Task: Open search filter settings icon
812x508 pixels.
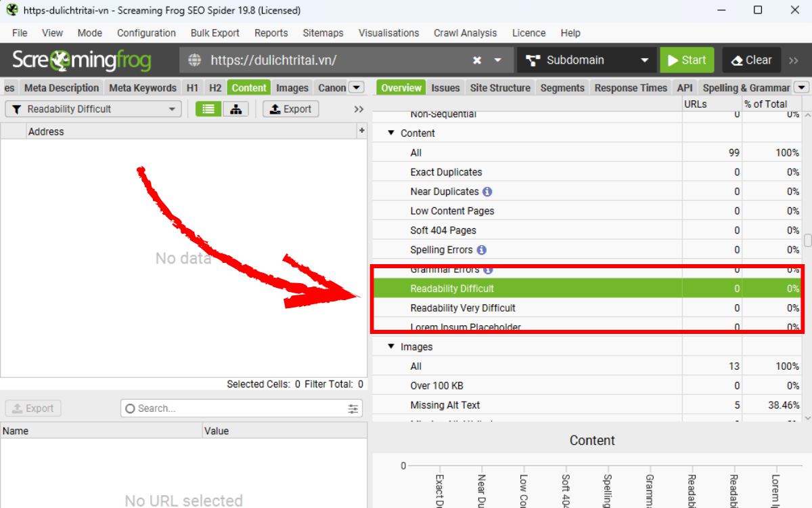Action: click(353, 408)
